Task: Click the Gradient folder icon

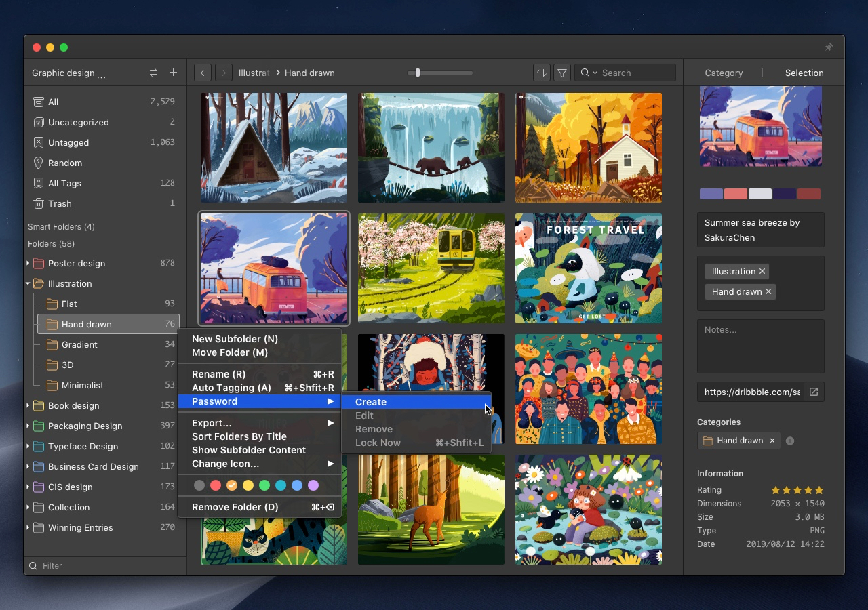Action: click(52, 344)
